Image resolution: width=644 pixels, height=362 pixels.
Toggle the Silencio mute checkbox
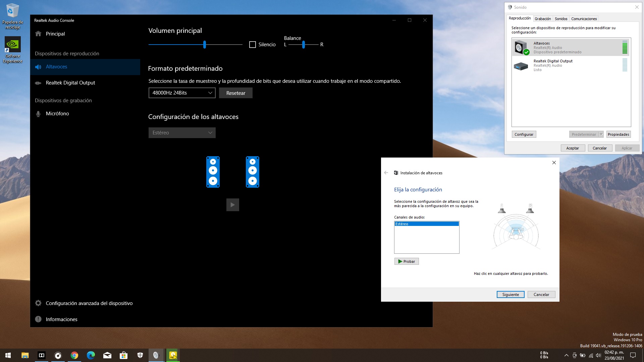(x=253, y=45)
